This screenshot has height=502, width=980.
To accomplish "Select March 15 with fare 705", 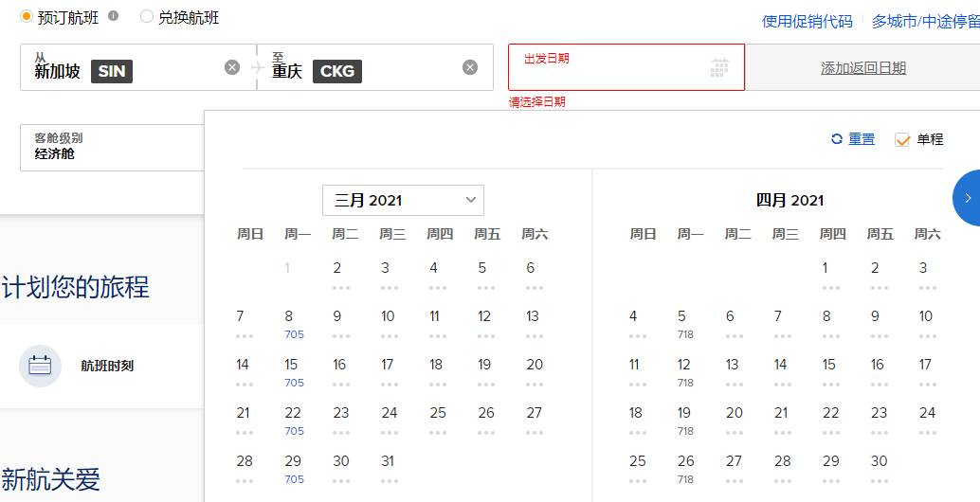I will click(x=294, y=373).
